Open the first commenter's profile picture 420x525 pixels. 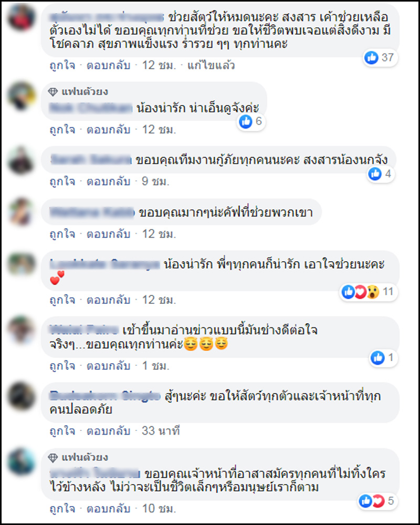click(22, 17)
